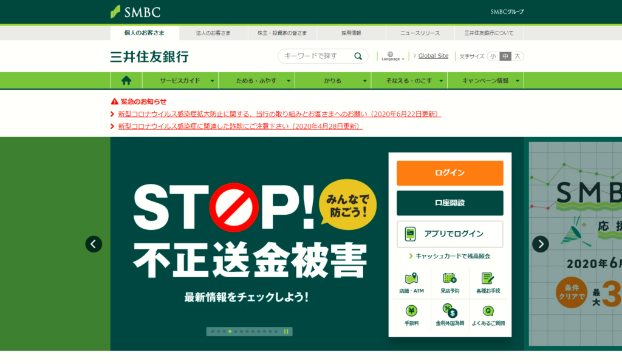Jump to the first carousel slide dot
Viewport: 622px width, 364px height.
(x=213, y=331)
